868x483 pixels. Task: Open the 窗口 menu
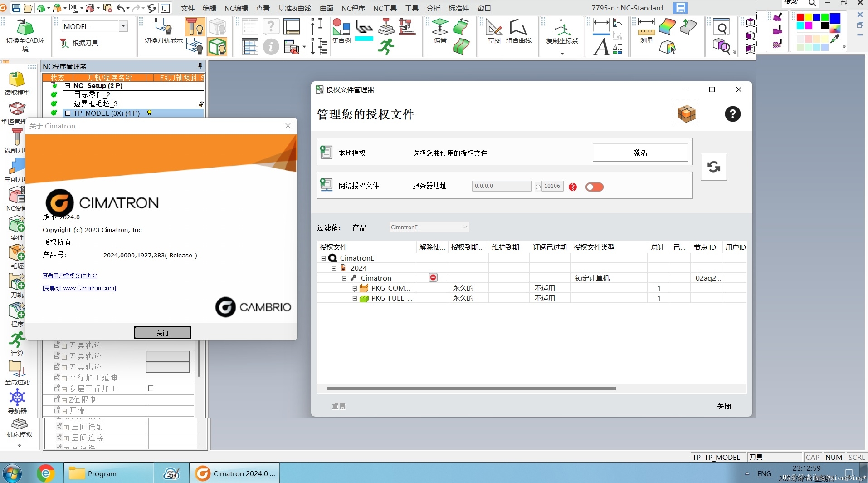[x=484, y=8]
